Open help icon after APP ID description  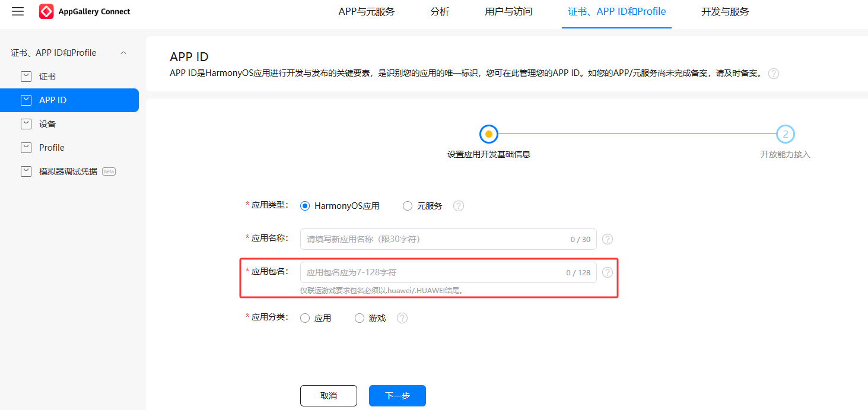pyautogui.click(x=774, y=74)
